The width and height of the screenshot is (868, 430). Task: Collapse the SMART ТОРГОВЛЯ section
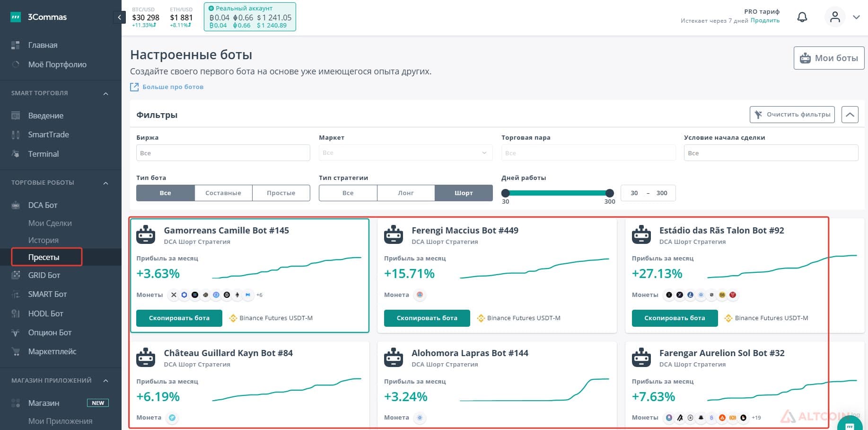(106, 93)
